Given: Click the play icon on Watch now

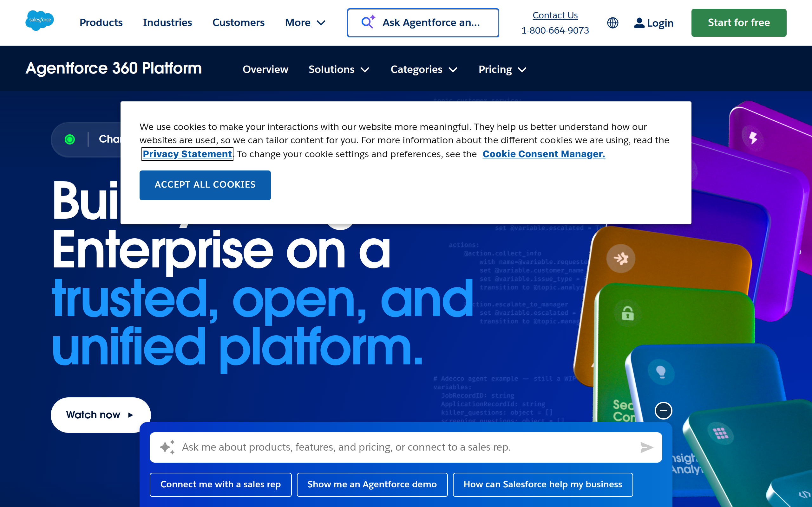Looking at the screenshot, I should click(131, 415).
